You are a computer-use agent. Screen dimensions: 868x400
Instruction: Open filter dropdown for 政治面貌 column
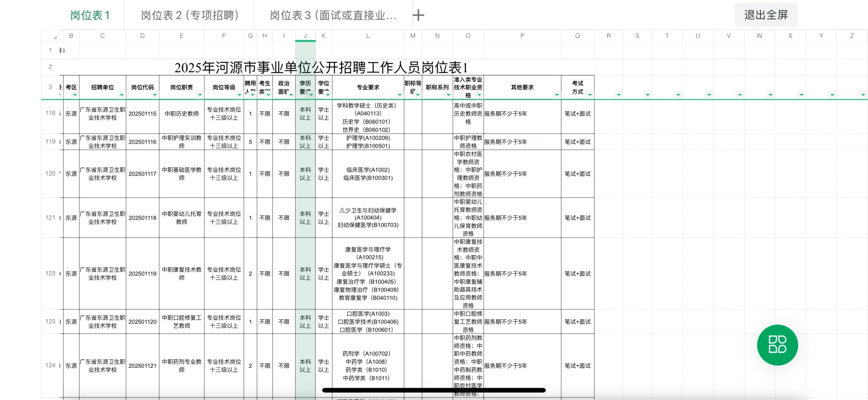point(291,95)
